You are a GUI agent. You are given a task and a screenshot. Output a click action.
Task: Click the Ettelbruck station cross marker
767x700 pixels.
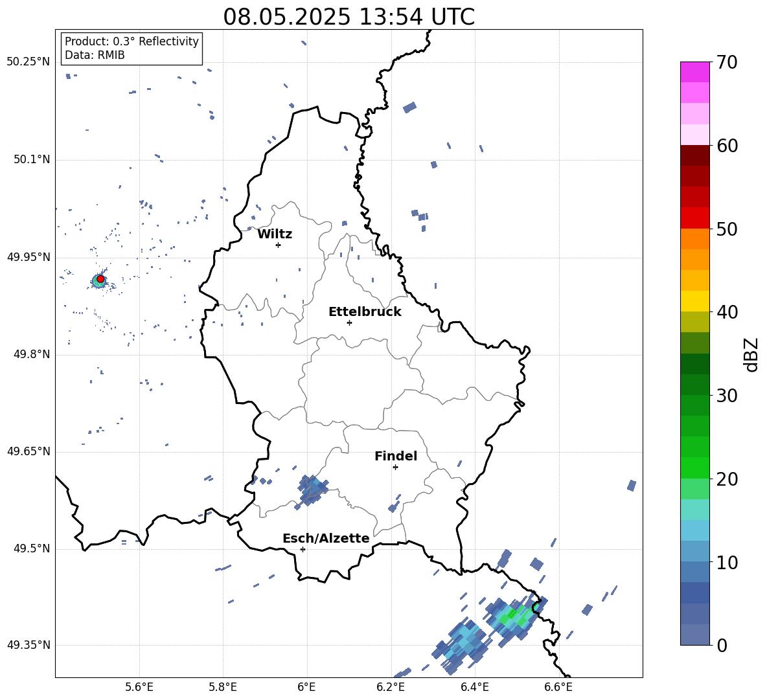point(349,322)
